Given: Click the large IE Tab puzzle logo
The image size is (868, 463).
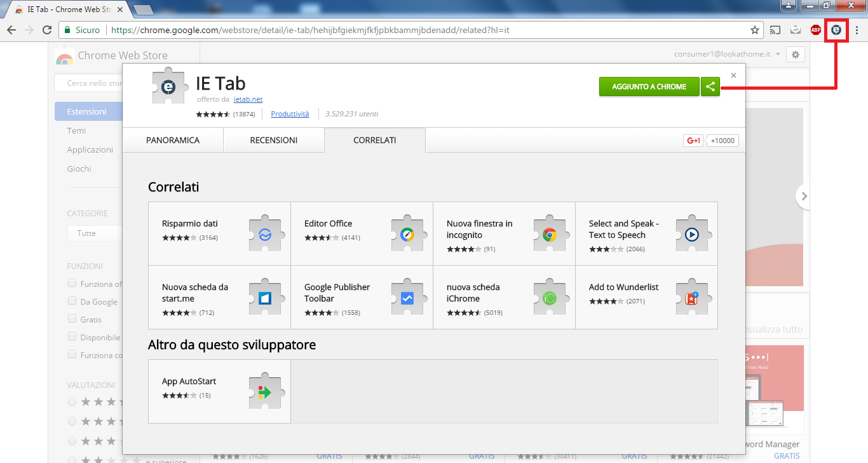Looking at the screenshot, I should pyautogui.click(x=169, y=86).
